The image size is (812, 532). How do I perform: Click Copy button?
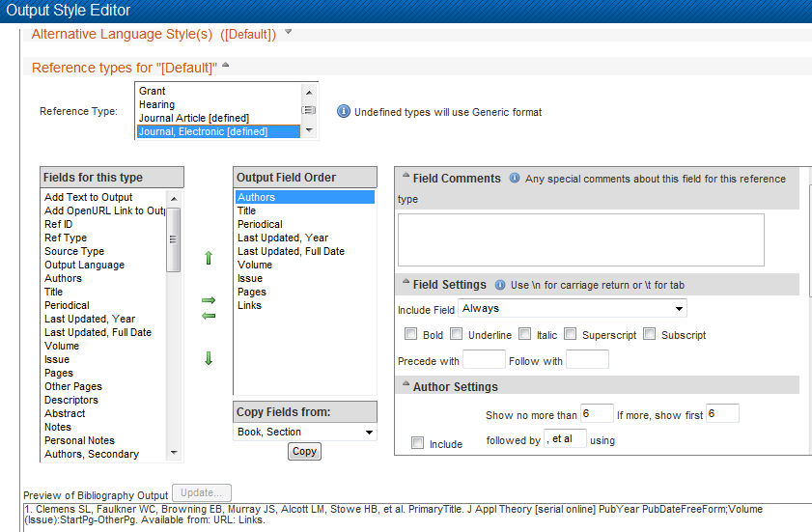coord(304,451)
